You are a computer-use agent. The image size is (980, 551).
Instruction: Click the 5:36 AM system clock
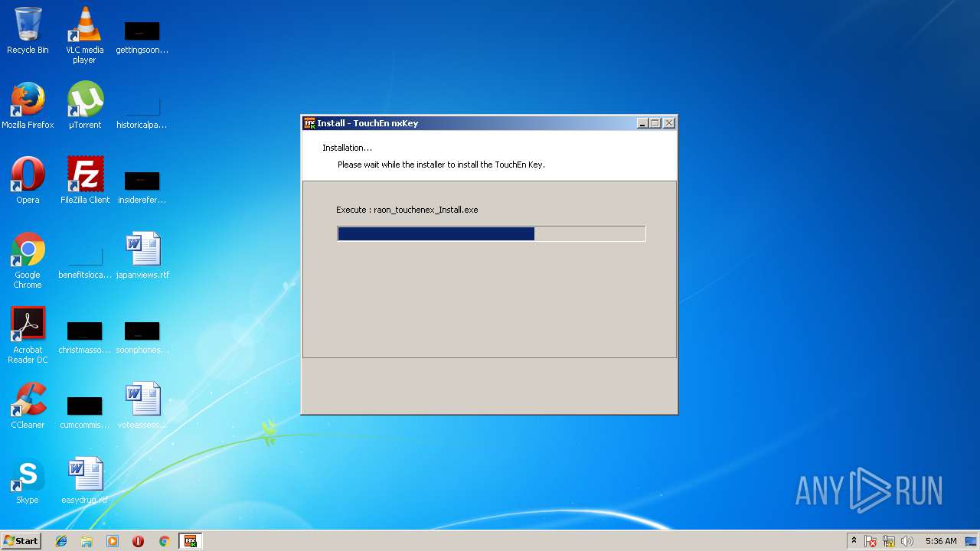[940, 541]
